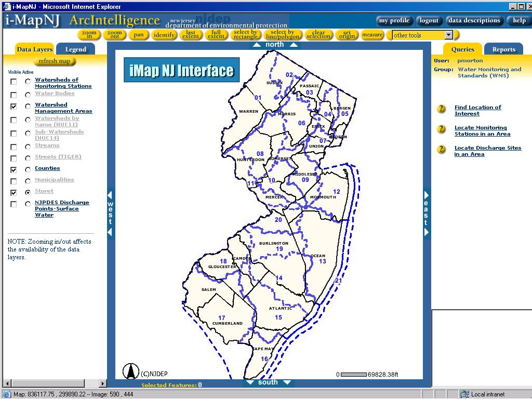532x399 pixels.
Task: Click right arrow of layers panel scrollbar
Action: (102, 383)
